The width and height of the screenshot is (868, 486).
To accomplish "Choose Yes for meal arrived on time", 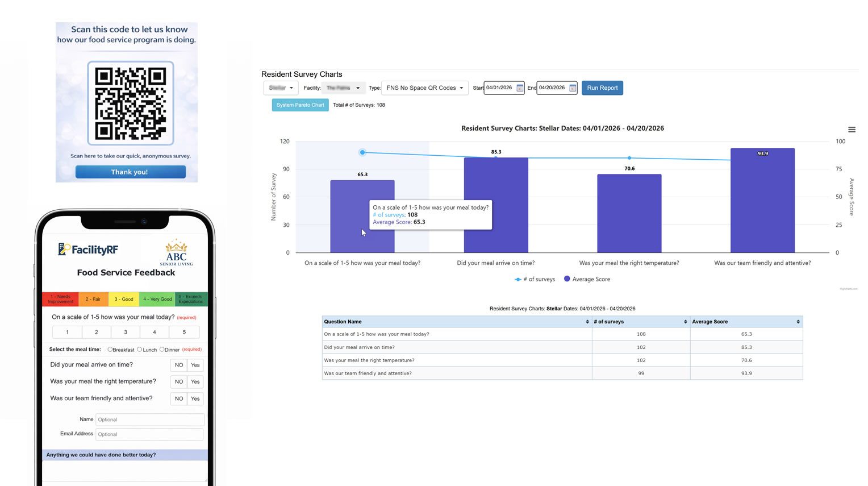I will [195, 365].
